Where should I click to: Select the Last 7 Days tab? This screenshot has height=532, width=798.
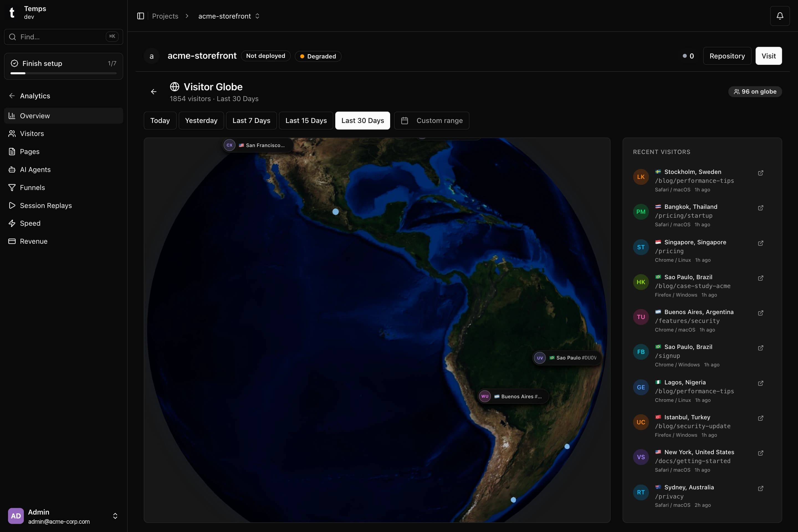(x=251, y=120)
